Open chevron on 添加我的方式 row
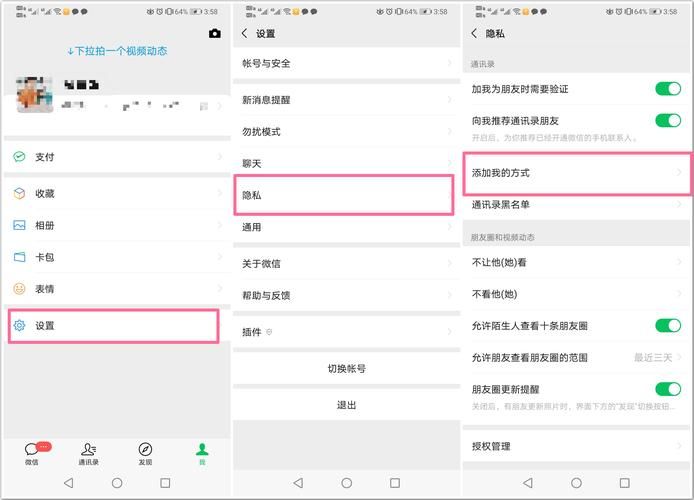 coord(679,173)
